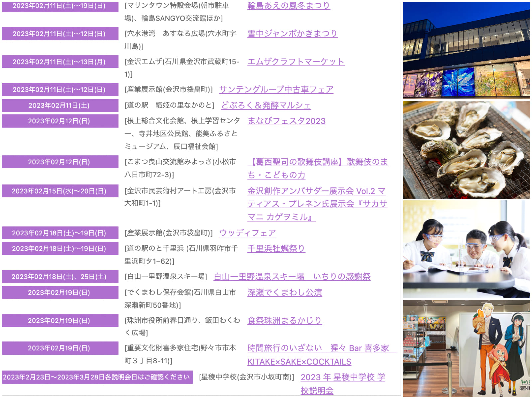Viewport: 532px width, 399px height.
Task: Click the 2023年02月15日(水)〜20日(日) date label
Action: (59, 191)
